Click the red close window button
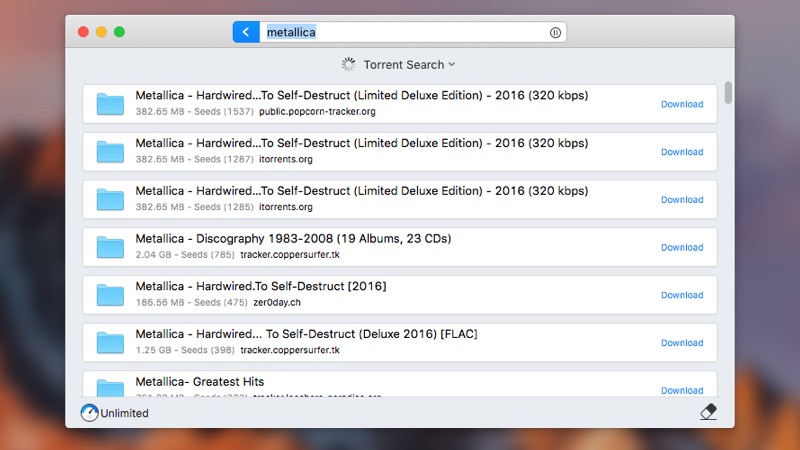The image size is (800, 450). tap(83, 32)
